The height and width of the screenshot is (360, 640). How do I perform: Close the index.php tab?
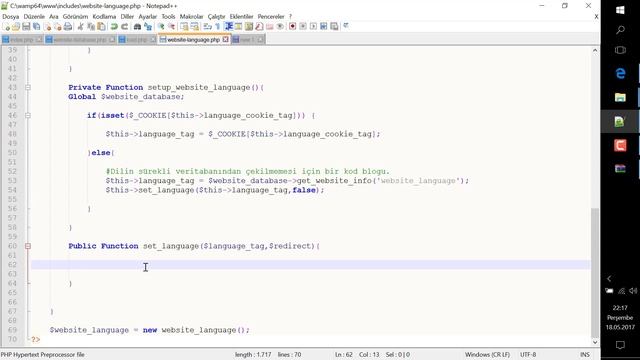[38, 40]
